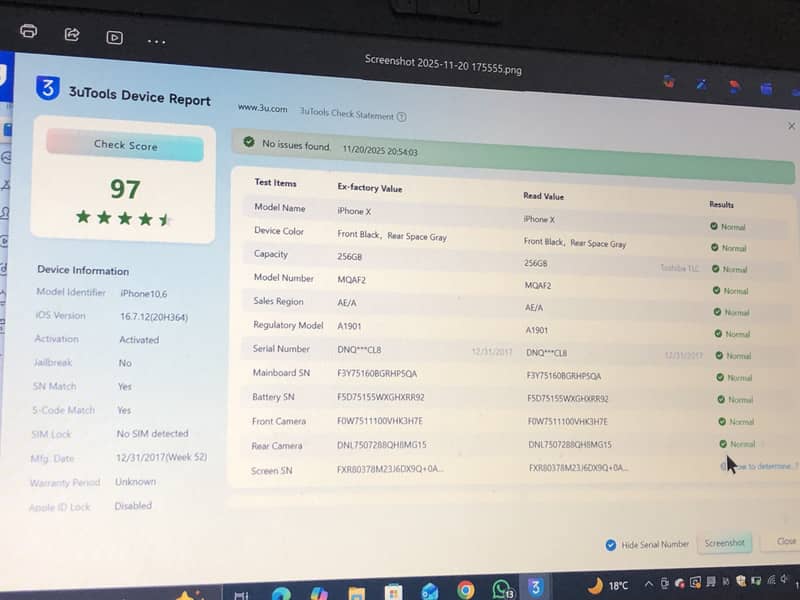800x600 pixels.
Task: Click the Regulatory Model ex-factory value A1901
Action: 349,326
